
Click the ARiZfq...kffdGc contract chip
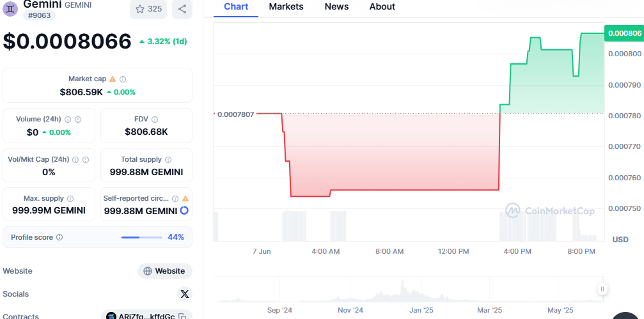click(146, 315)
